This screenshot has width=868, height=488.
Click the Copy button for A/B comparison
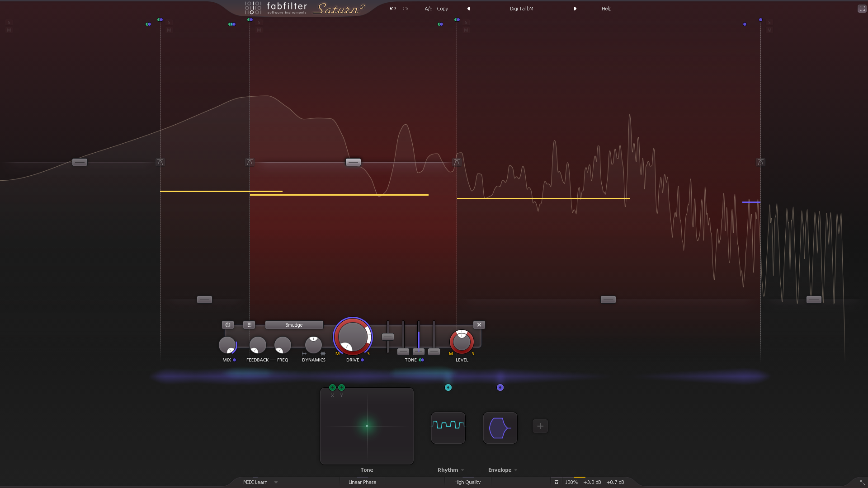point(442,8)
